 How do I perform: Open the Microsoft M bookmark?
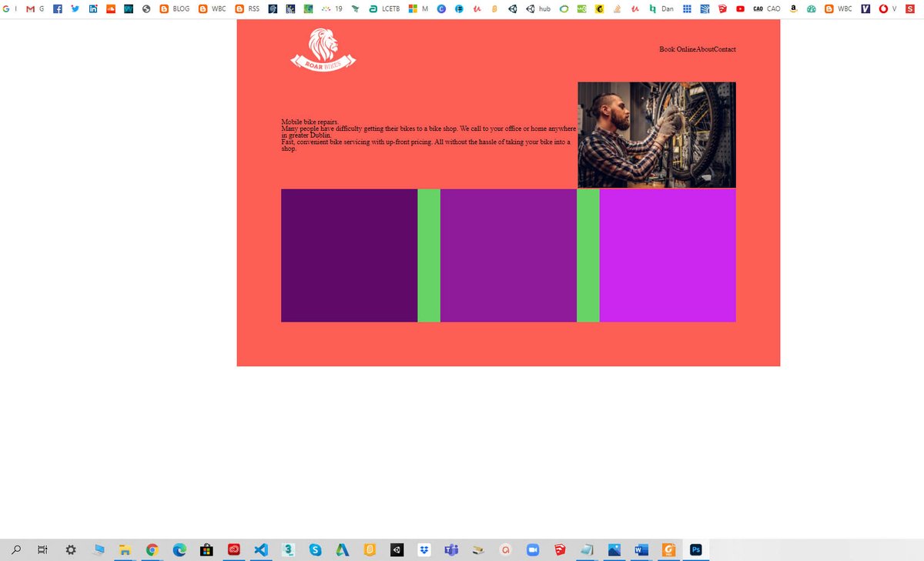tap(418, 8)
